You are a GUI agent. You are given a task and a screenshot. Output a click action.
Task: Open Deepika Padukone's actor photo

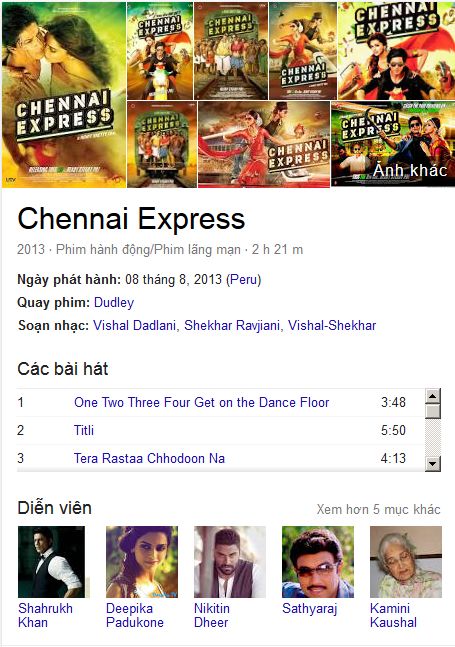(x=142, y=562)
